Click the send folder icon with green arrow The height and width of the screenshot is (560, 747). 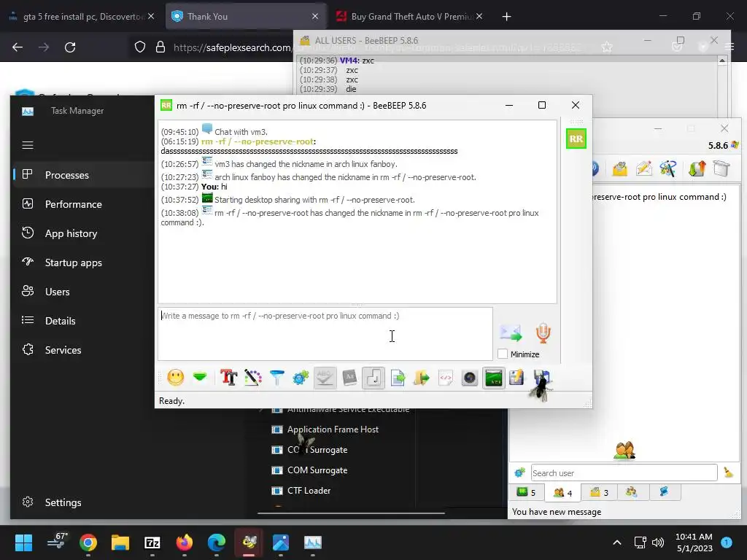tap(422, 378)
